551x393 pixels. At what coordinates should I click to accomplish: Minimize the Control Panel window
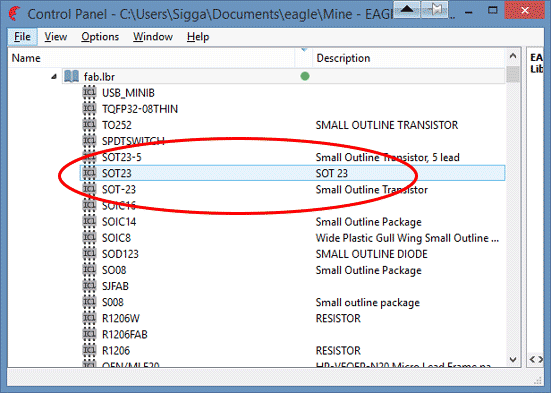tap(468, 11)
